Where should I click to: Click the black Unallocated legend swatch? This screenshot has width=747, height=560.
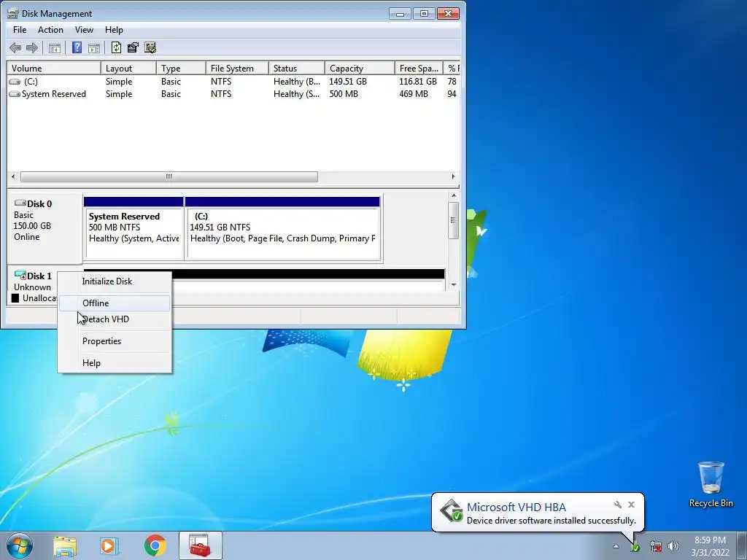point(15,298)
